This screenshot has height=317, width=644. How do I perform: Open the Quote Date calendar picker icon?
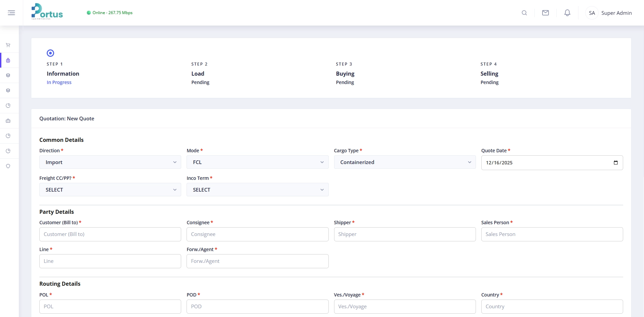click(615, 163)
